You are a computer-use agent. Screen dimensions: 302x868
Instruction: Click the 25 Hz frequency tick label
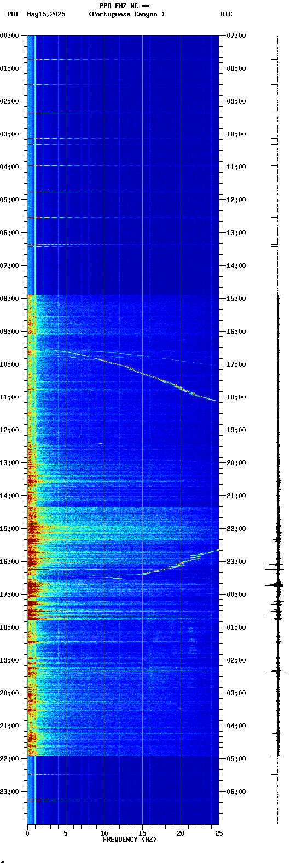219,833
